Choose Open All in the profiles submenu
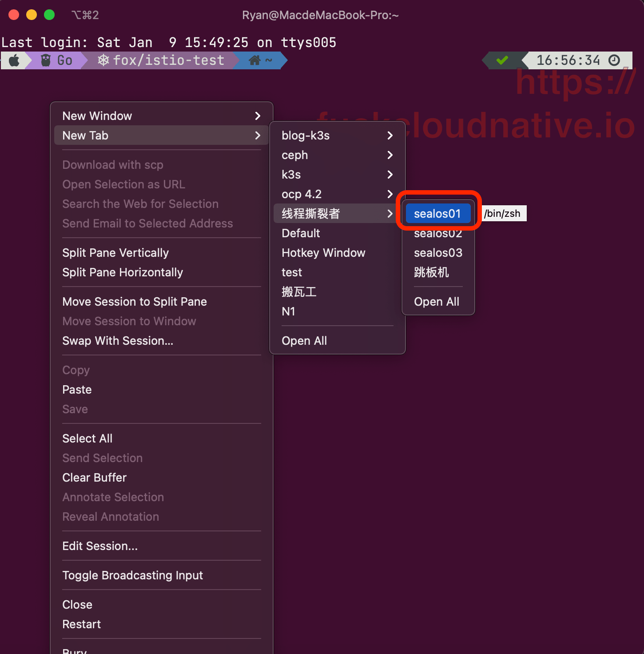Image resolution: width=644 pixels, height=654 pixels. click(x=338, y=341)
